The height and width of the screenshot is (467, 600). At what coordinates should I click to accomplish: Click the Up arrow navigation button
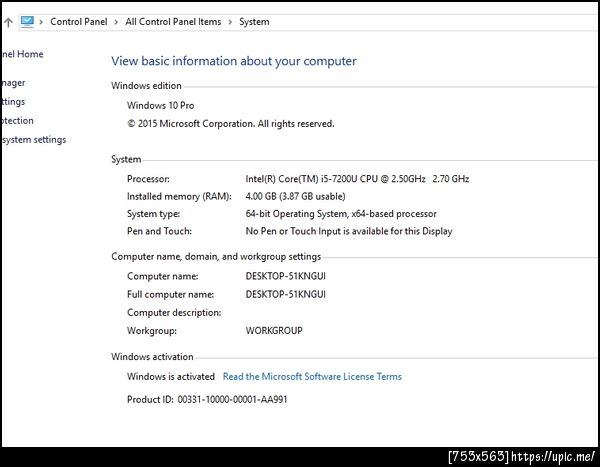(x=8, y=22)
